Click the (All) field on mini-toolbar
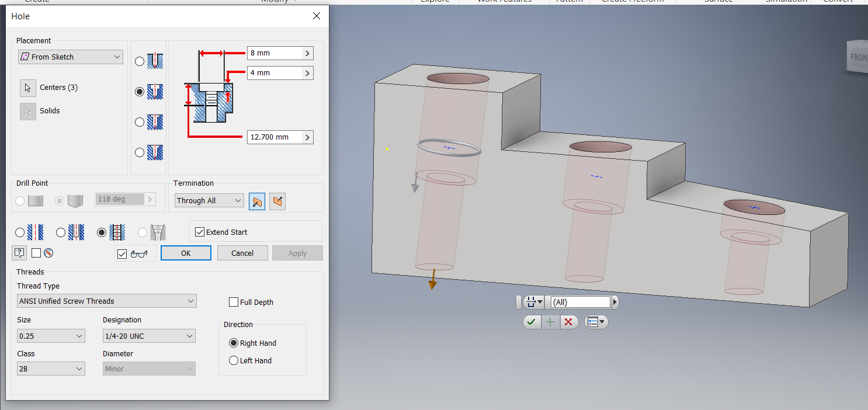Screen dimensions: 868x410 click(x=581, y=302)
